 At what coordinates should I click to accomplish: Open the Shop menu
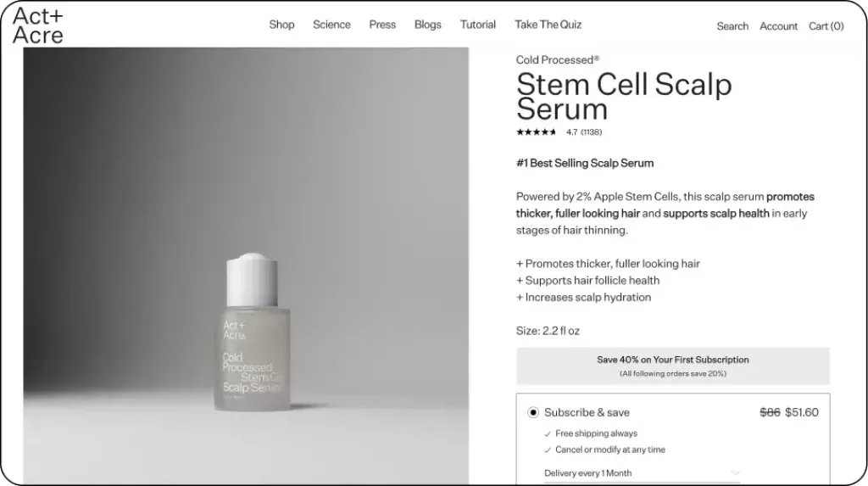click(281, 25)
